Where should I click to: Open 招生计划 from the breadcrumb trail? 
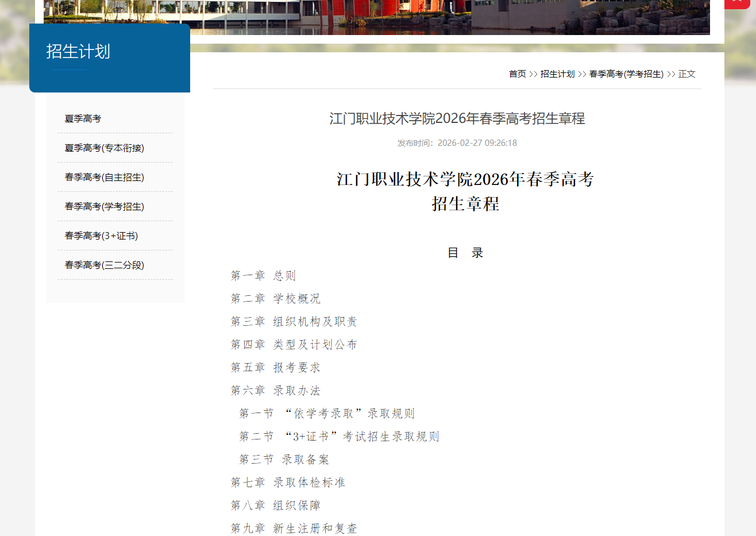pos(557,74)
